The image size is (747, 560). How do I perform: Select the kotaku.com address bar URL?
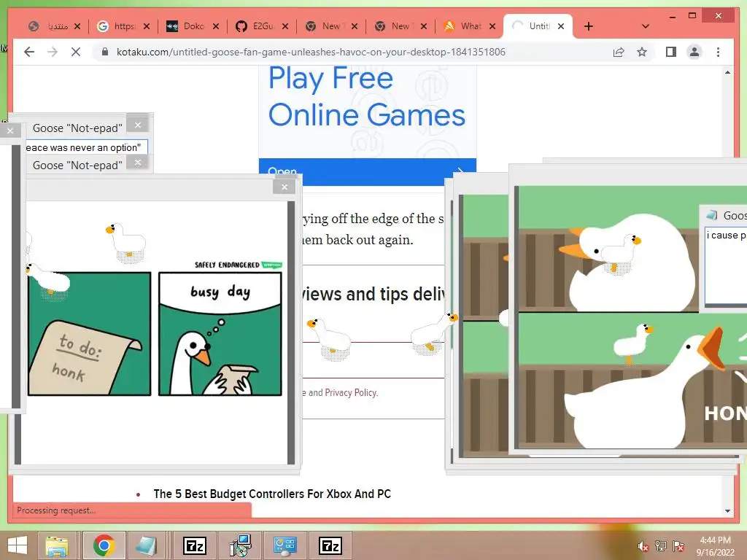pos(311,52)
